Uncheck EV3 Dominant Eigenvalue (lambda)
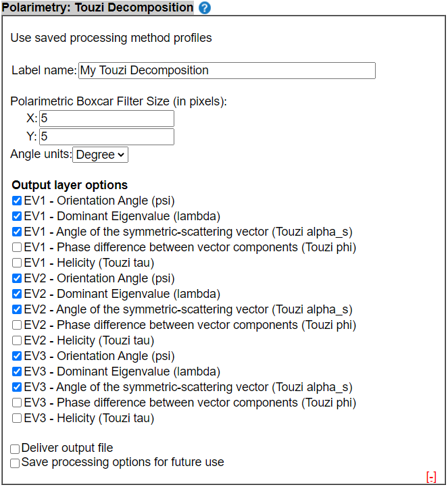 (x=17, y=371)
